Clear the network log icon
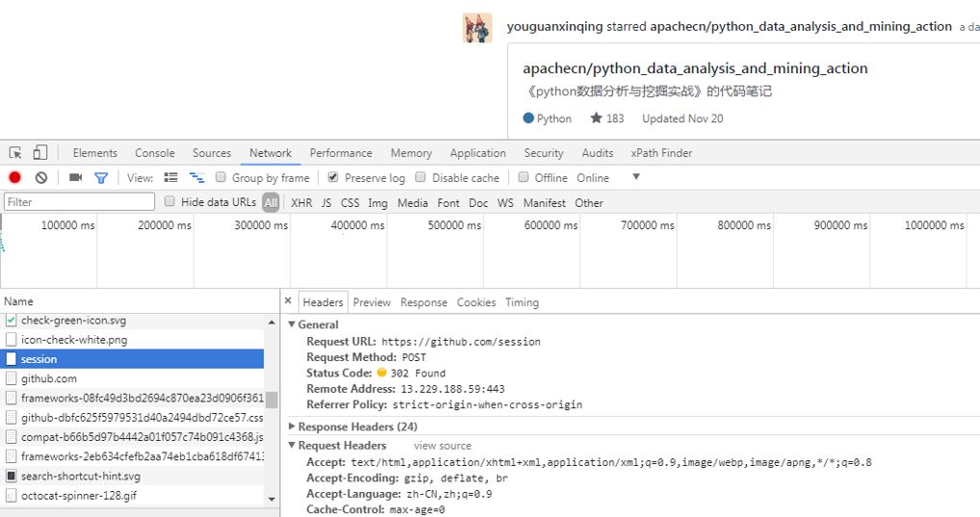 [x=41, y=177]
